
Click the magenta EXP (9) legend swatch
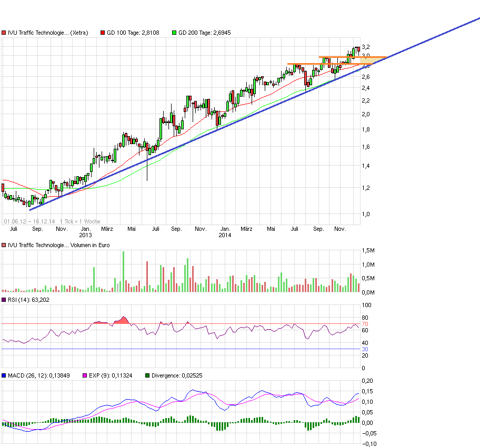pyautogui.click(x=85, y=375)
